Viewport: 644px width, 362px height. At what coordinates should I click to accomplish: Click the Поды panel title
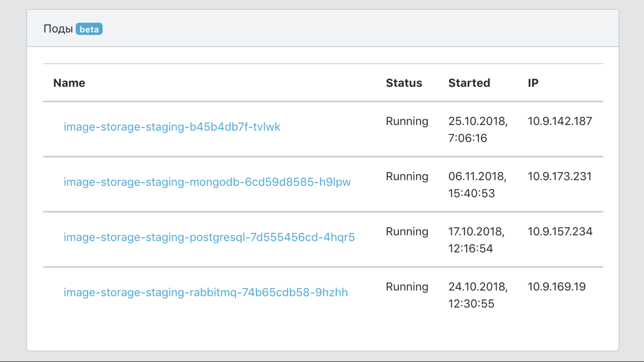tap(58, 29)
